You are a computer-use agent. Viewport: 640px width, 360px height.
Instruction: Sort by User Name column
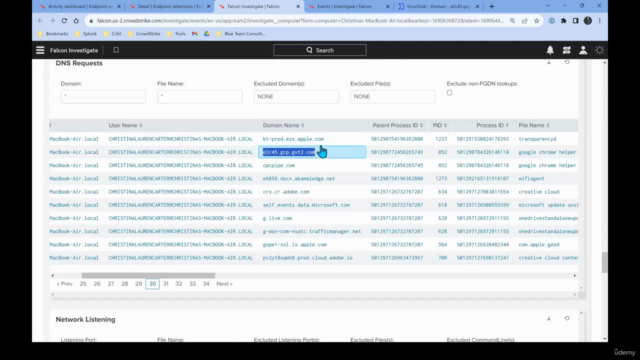coord(125,125)
